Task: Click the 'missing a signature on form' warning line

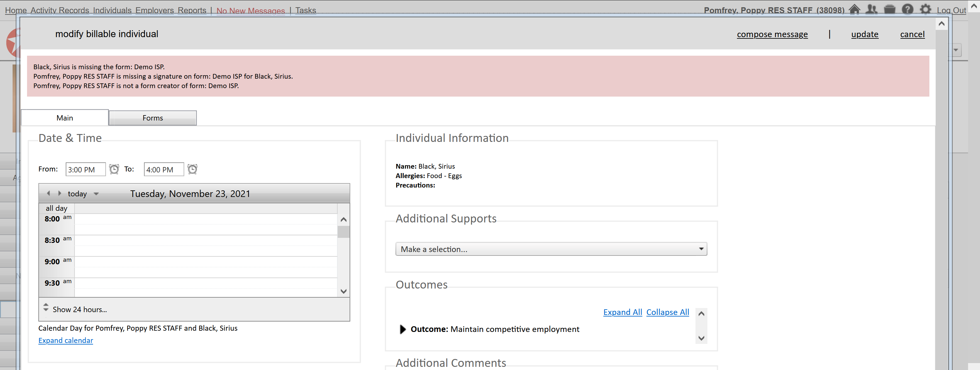Action: pyautogui.click(x=163, y=76)
